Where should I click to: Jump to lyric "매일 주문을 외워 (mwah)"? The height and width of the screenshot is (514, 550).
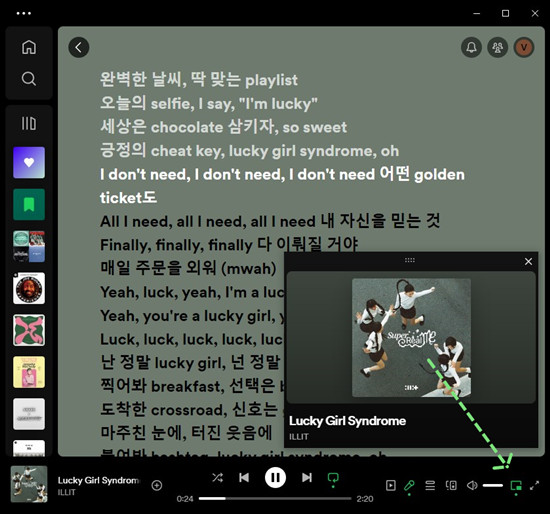pyautogui.click(x=188, y=268)
